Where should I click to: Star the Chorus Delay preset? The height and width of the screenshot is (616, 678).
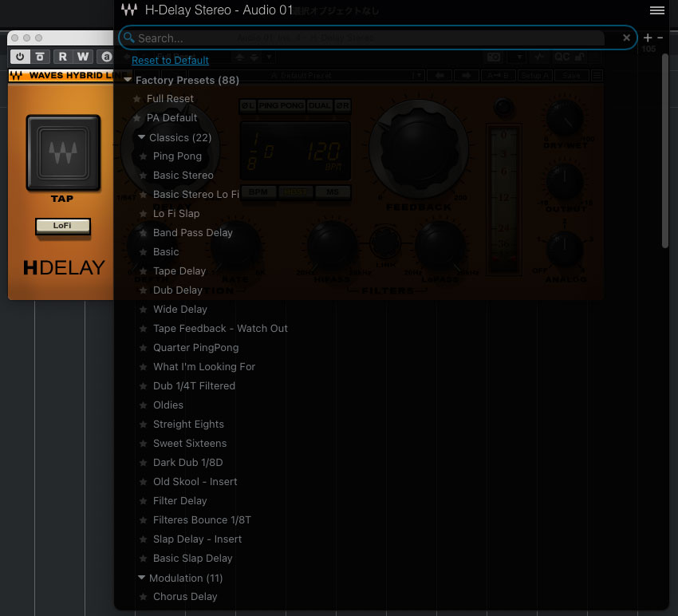143,597
